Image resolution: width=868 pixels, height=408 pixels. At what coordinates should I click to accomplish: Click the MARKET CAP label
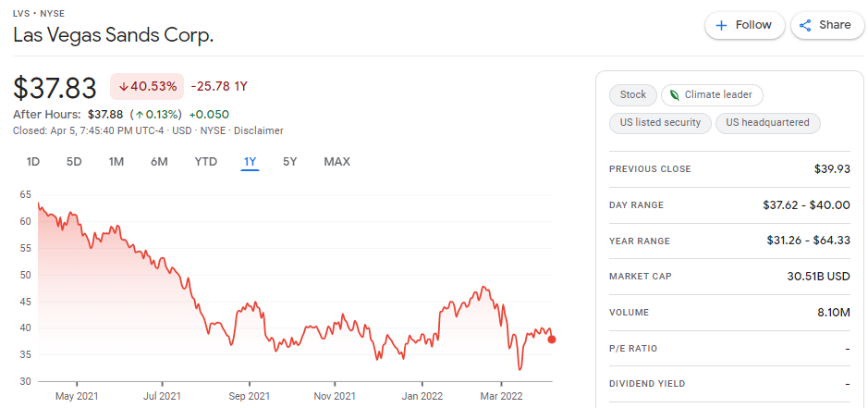click(641, 276)
